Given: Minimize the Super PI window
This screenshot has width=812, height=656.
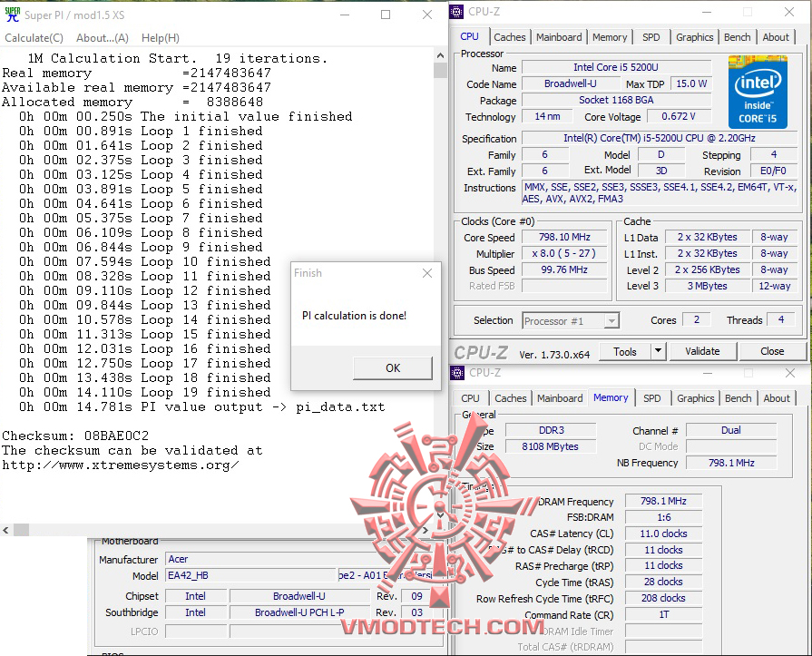Looking at the screenshot, I should (345, 15).
